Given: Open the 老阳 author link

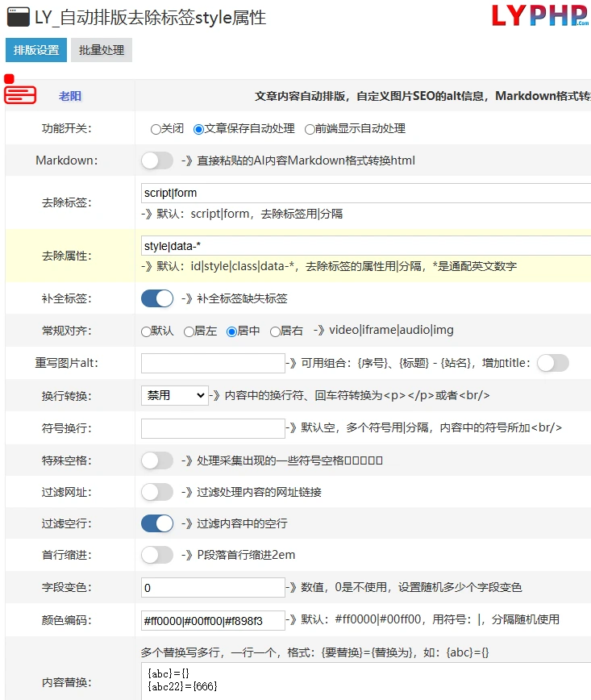Looking at the screenshot, I should tap(70, 96).
